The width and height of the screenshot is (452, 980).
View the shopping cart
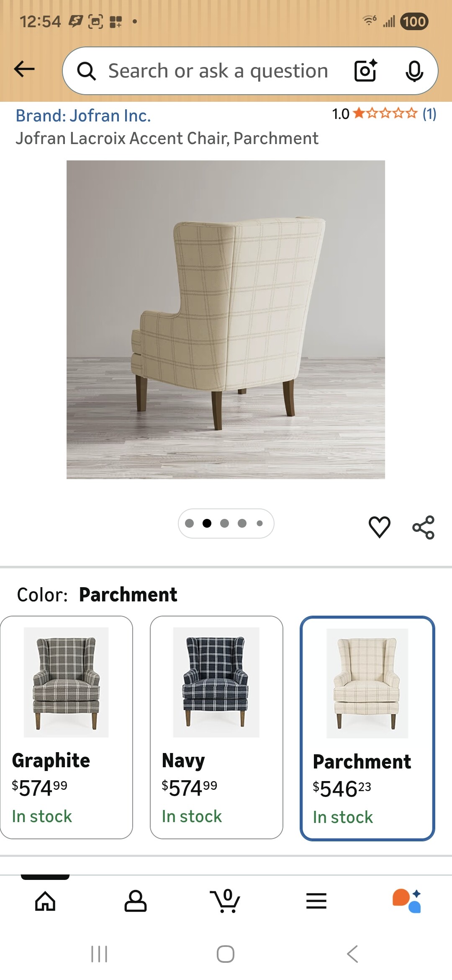point(225,901)
